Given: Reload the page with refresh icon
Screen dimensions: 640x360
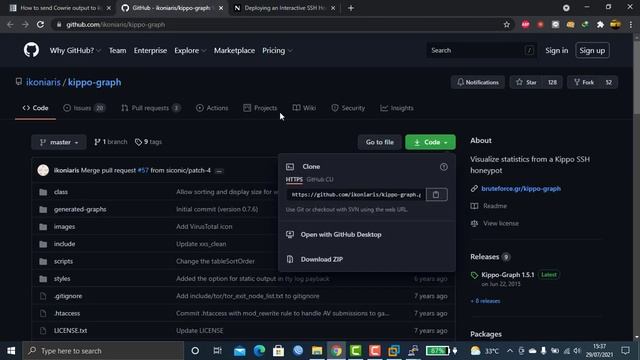Looking at the screenshot, I should pyautogui.click(x=40, y=24).
